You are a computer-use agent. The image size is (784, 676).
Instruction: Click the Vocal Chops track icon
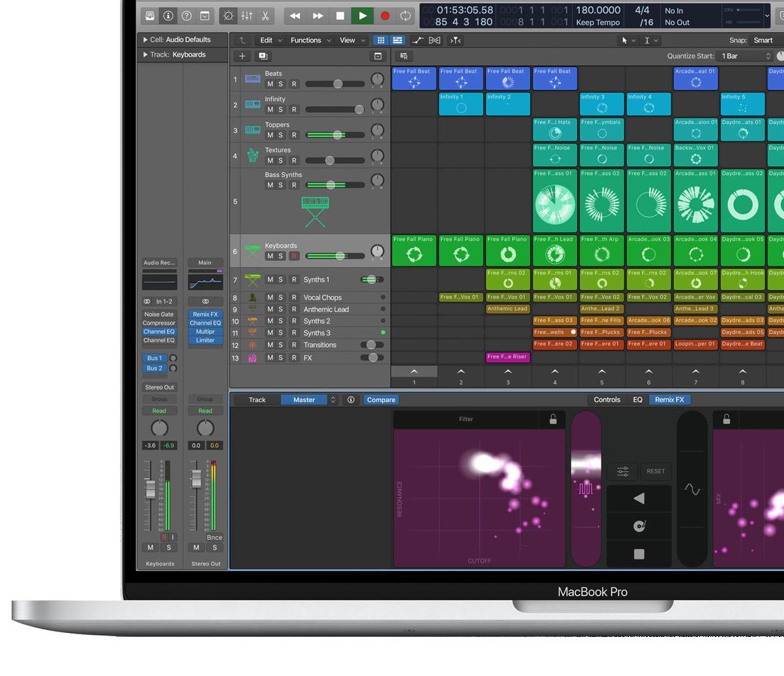pos(253,298)
